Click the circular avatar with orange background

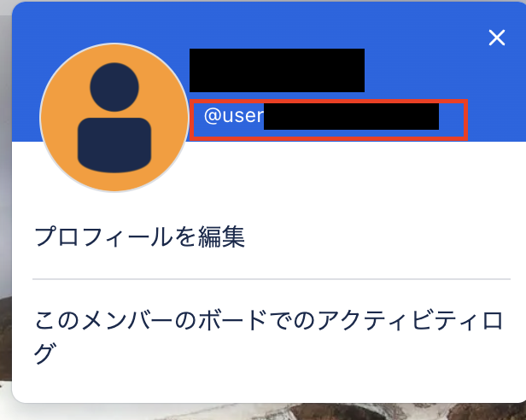tap(114, 118)
